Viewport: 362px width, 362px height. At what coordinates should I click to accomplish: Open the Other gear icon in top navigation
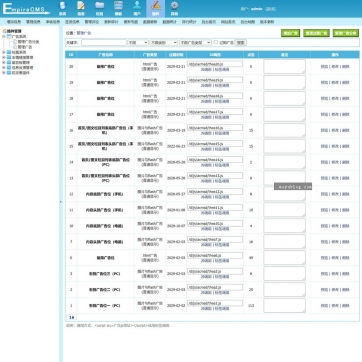(x=174, y=8)
